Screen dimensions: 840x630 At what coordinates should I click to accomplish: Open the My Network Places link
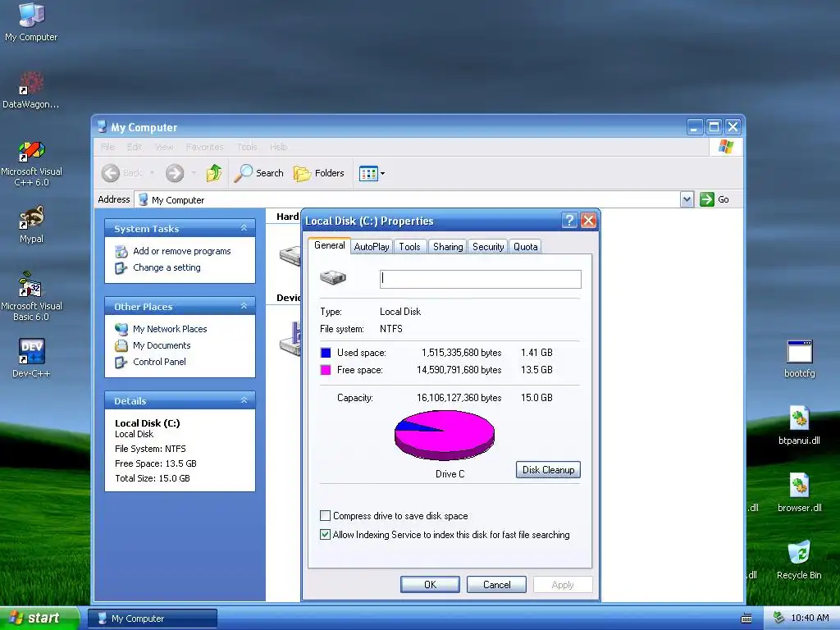point(170,329)
